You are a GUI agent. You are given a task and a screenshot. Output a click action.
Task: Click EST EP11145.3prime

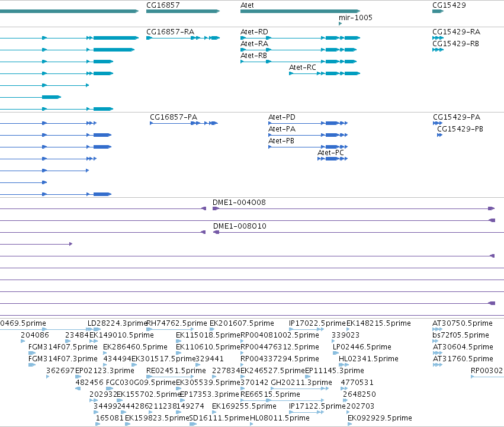(335, 371)
